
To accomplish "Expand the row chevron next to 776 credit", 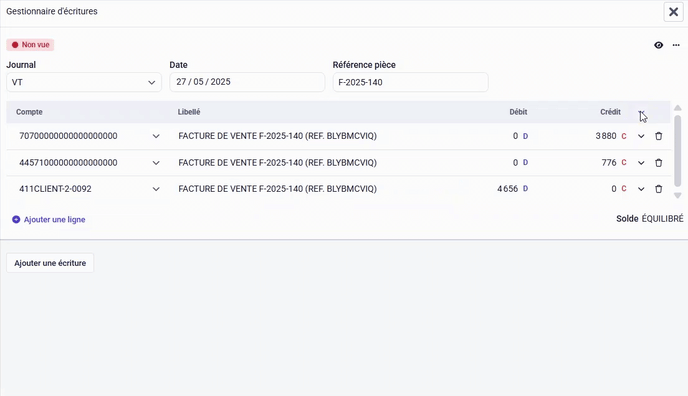I will click(641, 163).
